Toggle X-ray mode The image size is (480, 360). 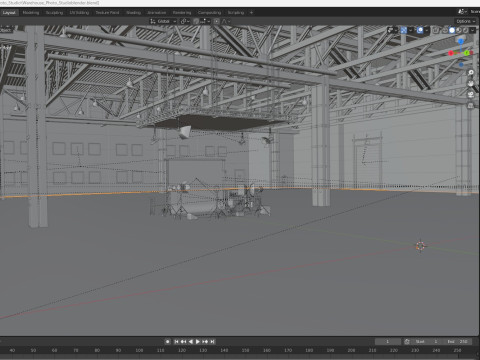click(x=435, y=30)
